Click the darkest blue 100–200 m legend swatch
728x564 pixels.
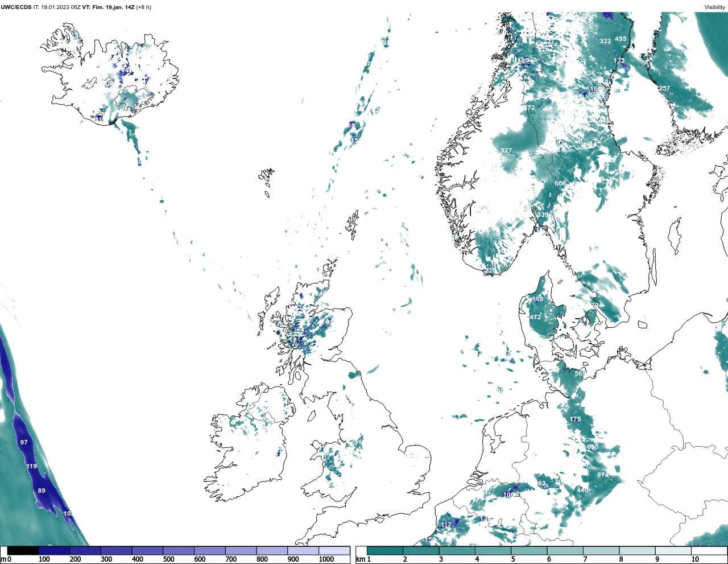54,551
